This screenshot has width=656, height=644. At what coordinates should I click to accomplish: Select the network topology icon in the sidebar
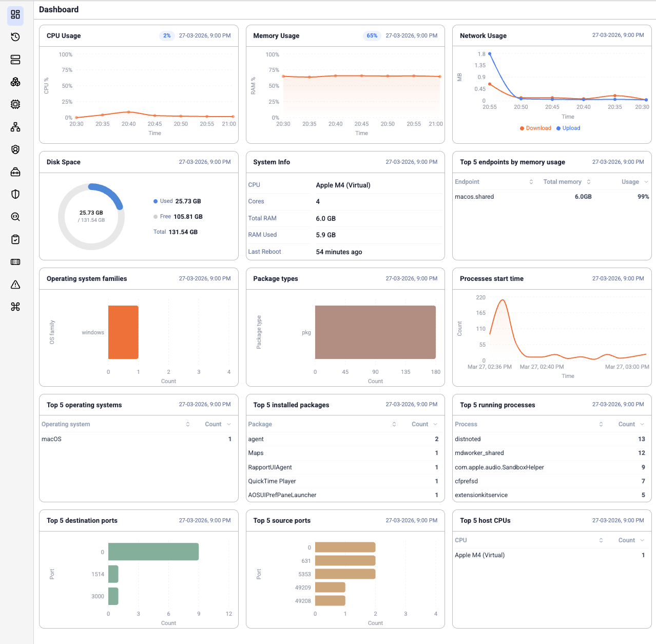(15, 127)
